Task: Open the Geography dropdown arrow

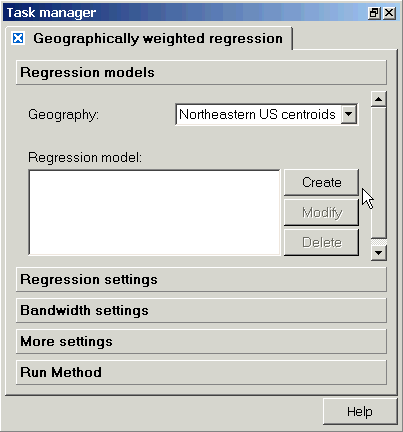Action: [x=348, y=114]
